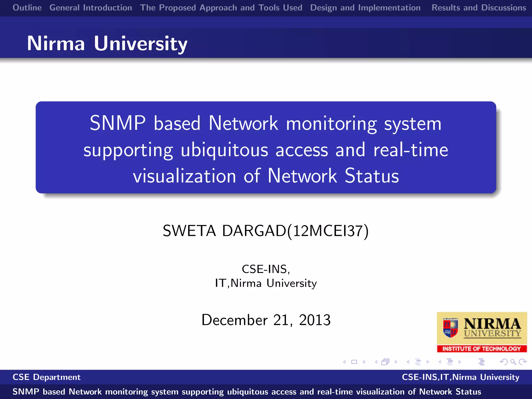Go to next section arrow

pyautogui.click(x=460, y=362)
